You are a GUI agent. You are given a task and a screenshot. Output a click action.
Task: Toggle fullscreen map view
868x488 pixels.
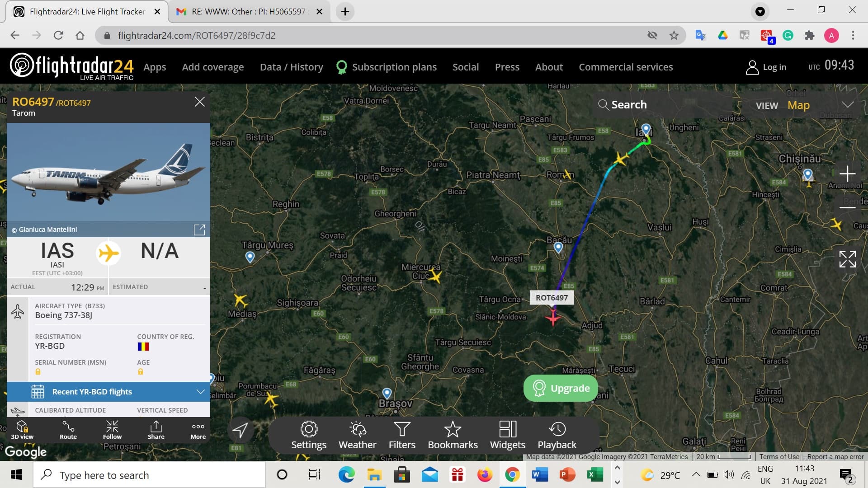(x=847, y=259)
